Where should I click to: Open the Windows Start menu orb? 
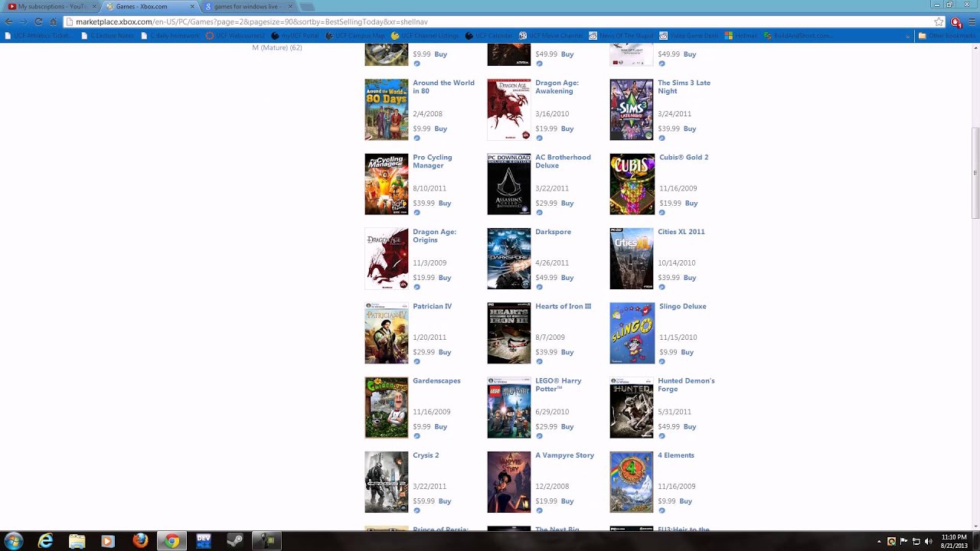pyautogui.click(x=14, y=540)
